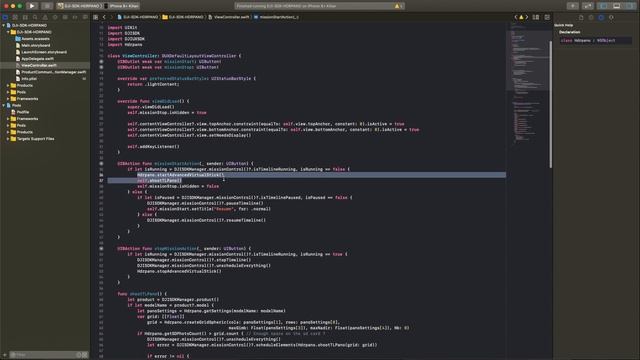Select the DJI-SDK-HDRPANO folder in the jump bar
The height and width of the screenshot is (360, 640).
pyautogui.click(x=183, y=17)
